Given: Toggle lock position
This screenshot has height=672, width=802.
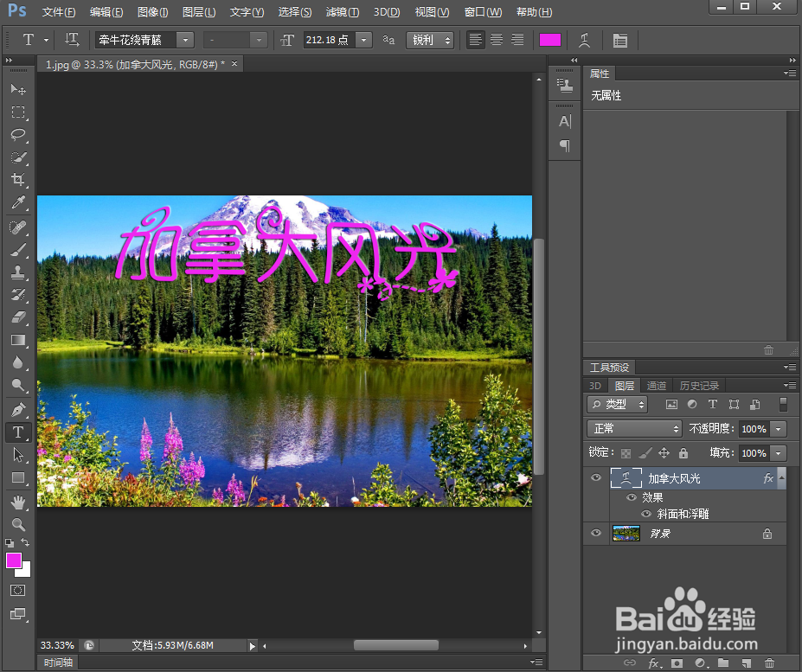Looking at the screenshot, I should [x=664, y=453].
